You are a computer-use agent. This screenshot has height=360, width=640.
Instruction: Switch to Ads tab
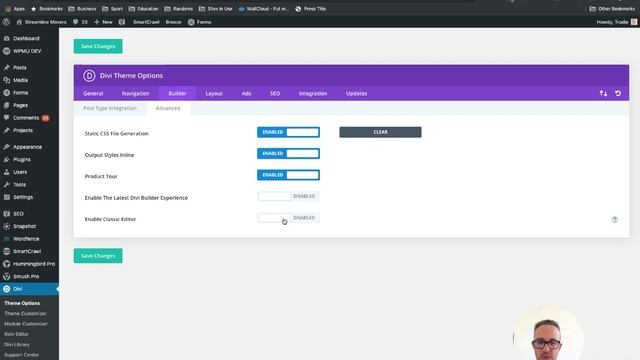coord(246,93)
